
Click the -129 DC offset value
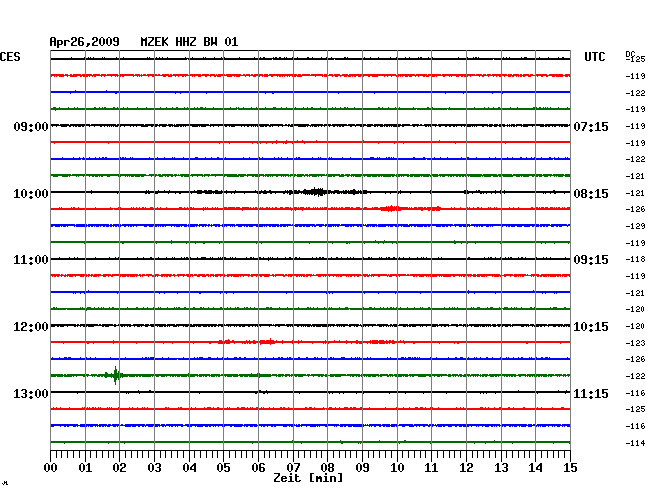635,226
